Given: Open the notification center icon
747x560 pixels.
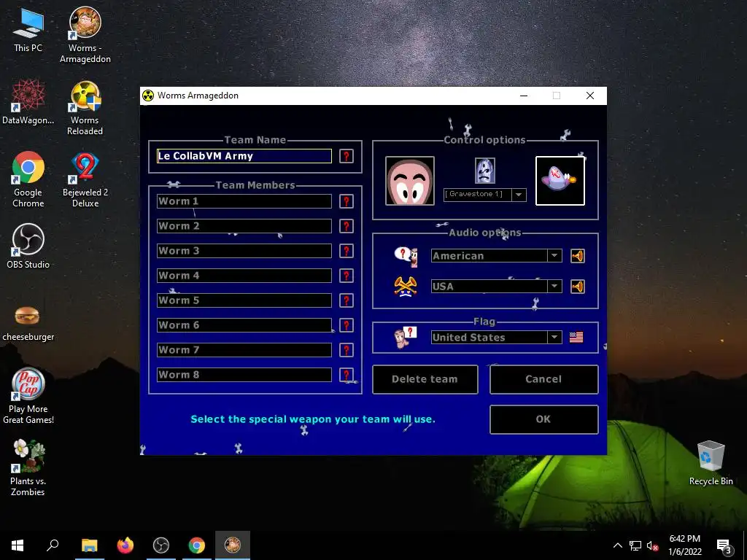Looking at the screenshot, I should click(724, 545).
